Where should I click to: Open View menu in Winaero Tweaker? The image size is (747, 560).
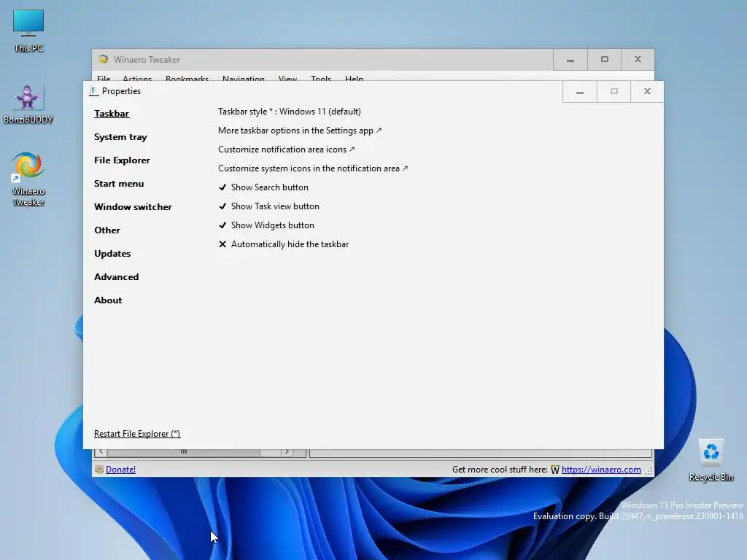[x=287, y=77]
